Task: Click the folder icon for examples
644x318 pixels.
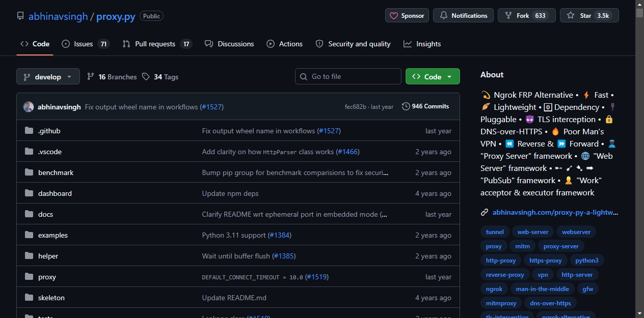Action: 29,235
